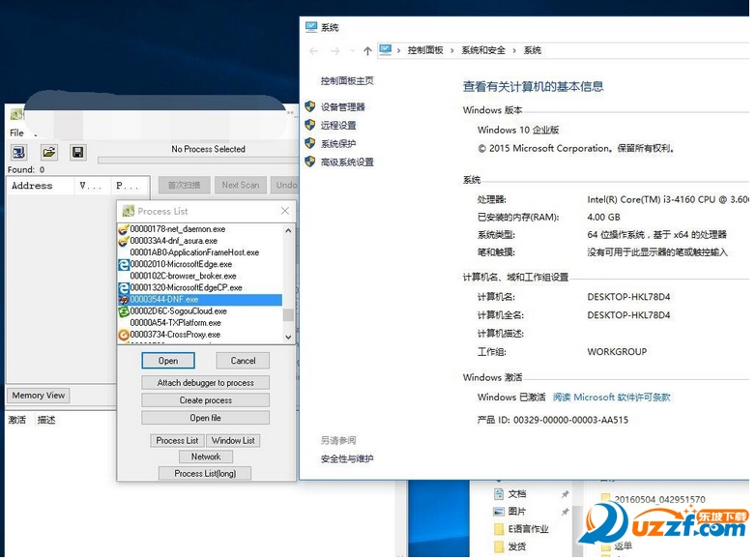Click the Undo scan button

click(286, 185)
